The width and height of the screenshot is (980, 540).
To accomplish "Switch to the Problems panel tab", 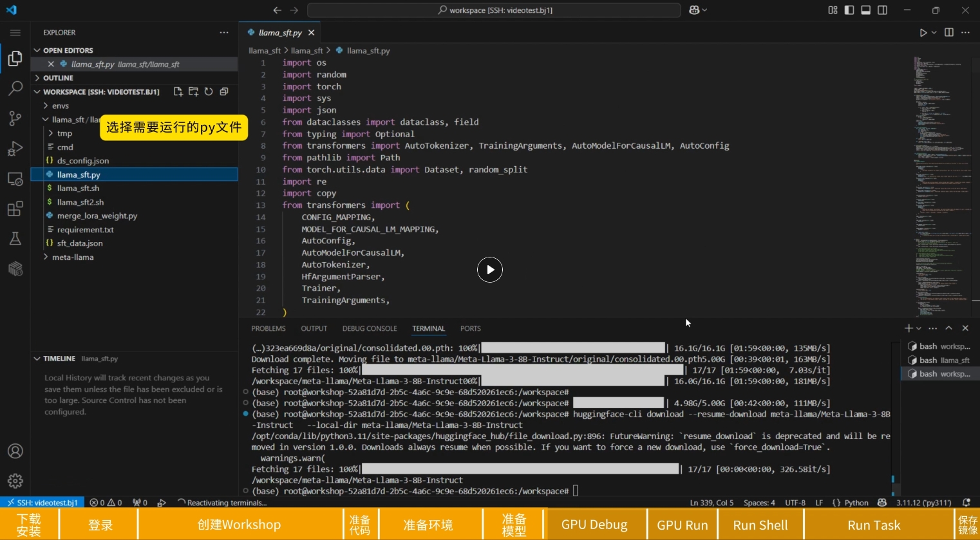I will point(269,328).
